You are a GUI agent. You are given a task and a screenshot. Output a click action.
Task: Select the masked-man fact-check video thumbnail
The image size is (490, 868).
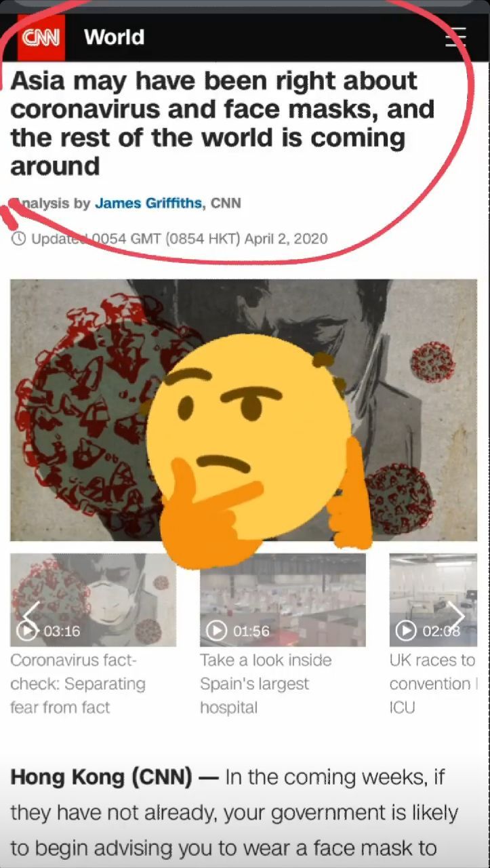pyautogui.click(x=93, y=600)
